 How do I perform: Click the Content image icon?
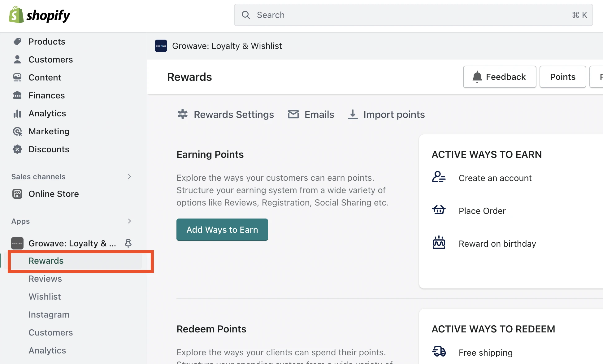(17, 77)
